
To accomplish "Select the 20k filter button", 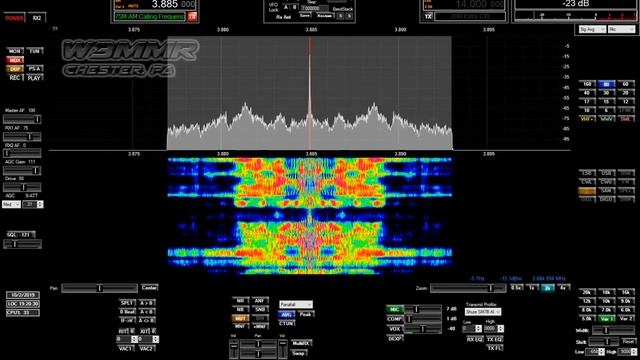I will tap(587, 292).
